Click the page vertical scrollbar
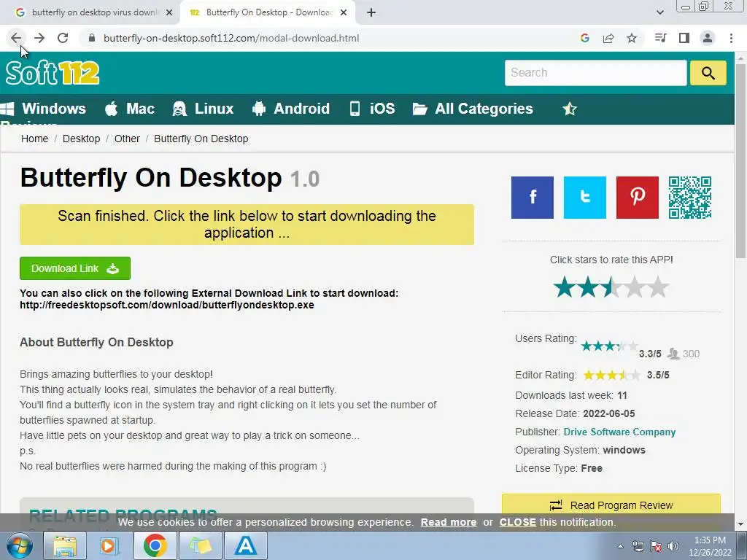The image size is (747, 560). [741, 162]
